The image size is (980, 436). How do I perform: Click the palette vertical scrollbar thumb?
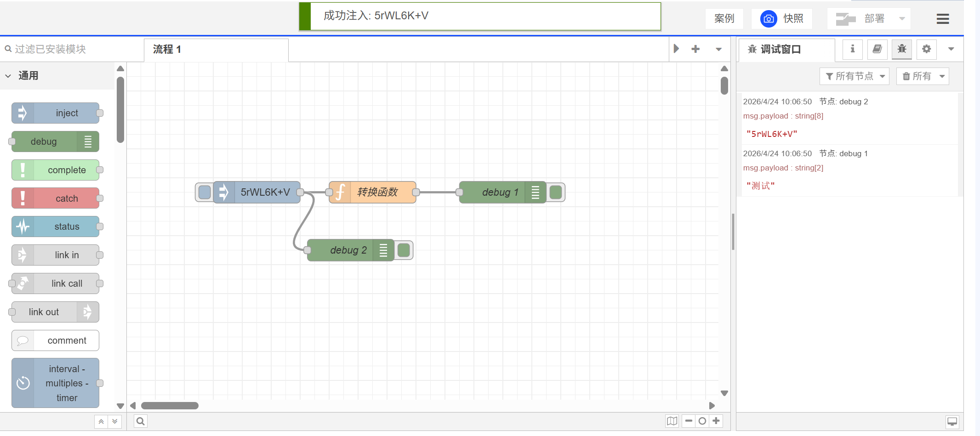pyautogui.click(x=120, y=110)
